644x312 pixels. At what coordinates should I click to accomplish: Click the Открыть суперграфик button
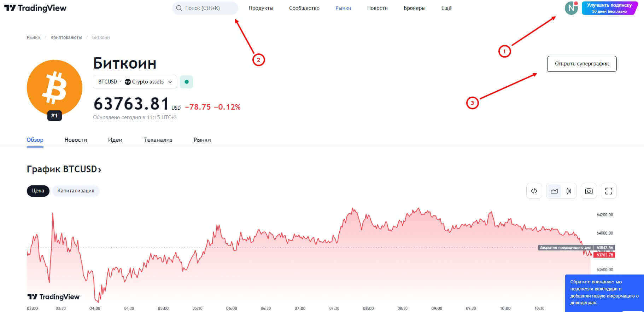coord(581,64)
